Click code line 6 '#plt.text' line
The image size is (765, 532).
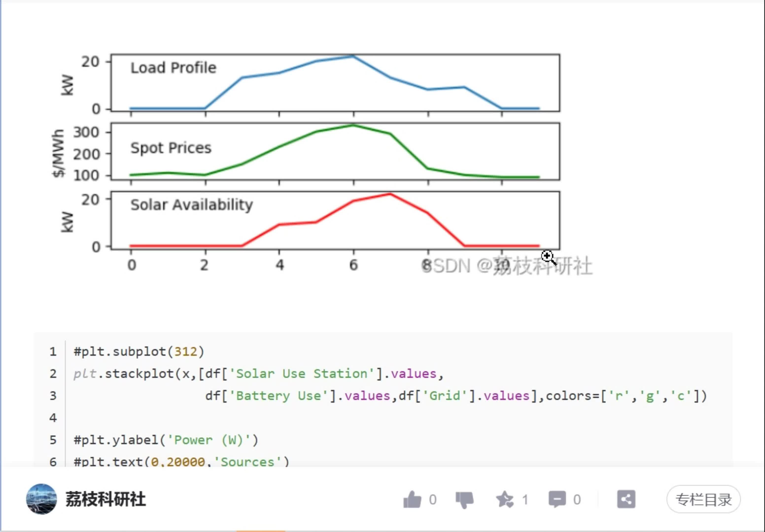(182, 461)
